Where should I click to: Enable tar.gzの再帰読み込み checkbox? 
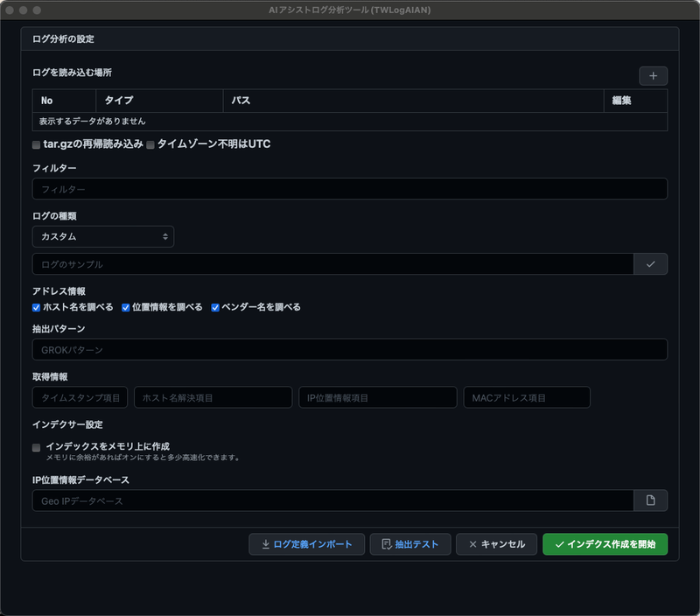(x=37, y=144)
